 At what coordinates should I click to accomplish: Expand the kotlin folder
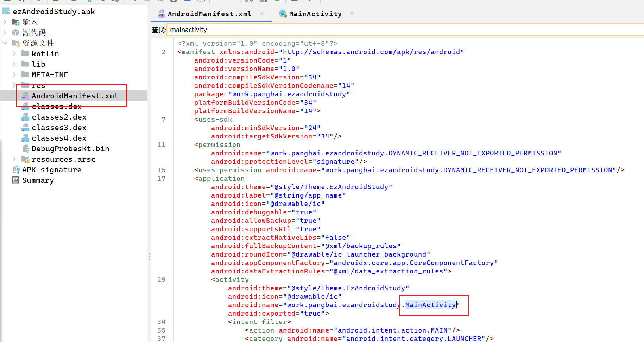(14, 53)
